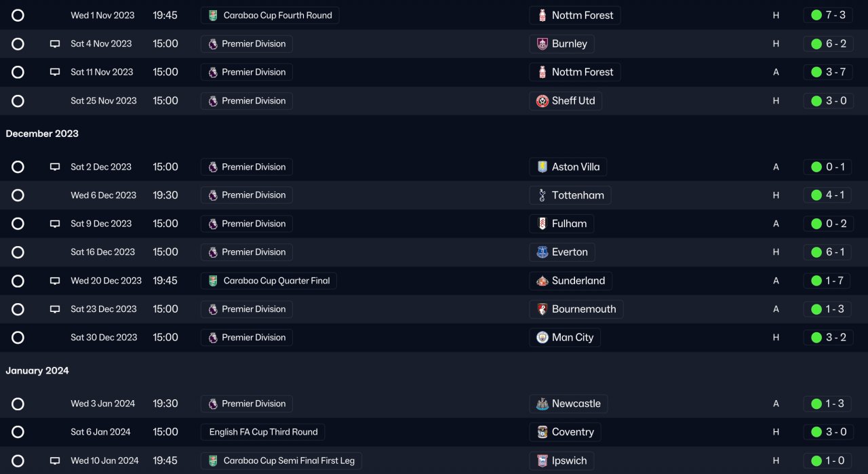Select the radio circle for Sheff Utd fixture
Viewport: 868px width, 474px height.
coord(18,101)
